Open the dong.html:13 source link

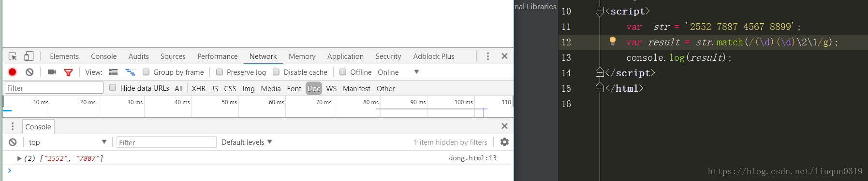[472, 158]
